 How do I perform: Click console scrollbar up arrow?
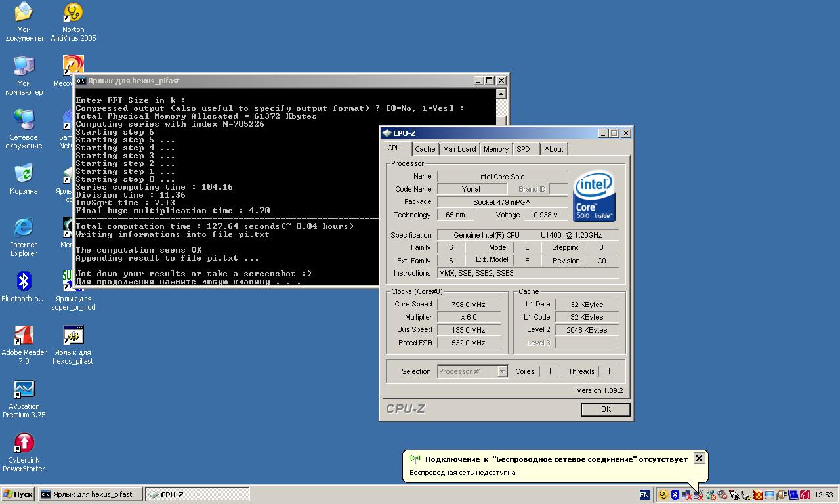click(x=501, y=94)
